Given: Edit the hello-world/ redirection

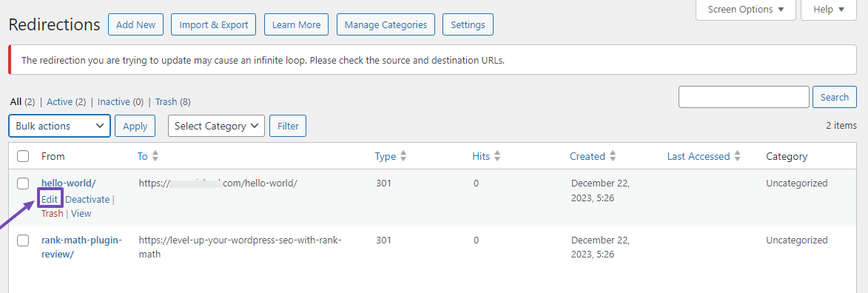Looking at the screenshot, I should coord(50,199).
